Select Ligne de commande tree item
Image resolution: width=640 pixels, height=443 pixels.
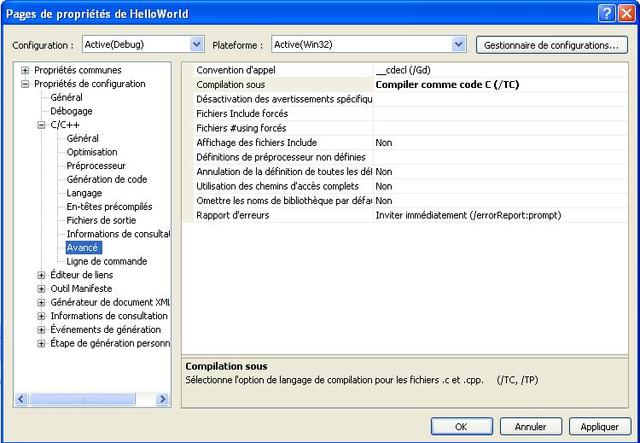coord(106,261)
